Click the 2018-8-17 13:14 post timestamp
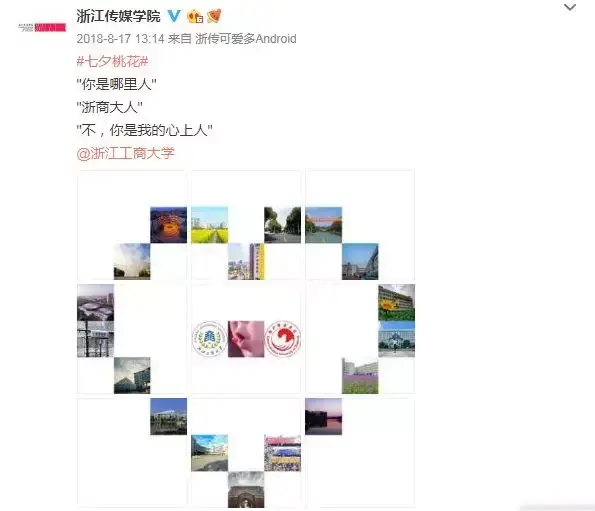595x511 pixels. pos(120,39)
